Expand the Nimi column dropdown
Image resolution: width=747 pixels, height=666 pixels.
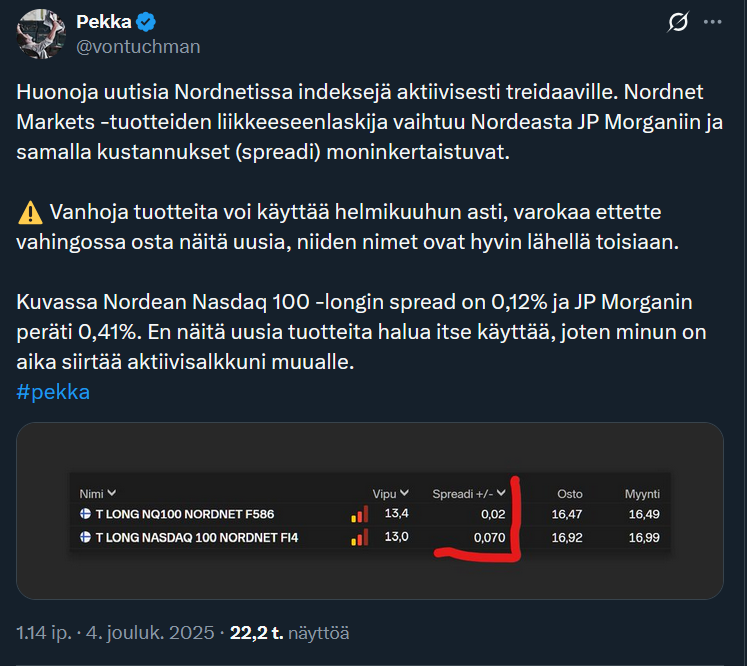point(112,493)
